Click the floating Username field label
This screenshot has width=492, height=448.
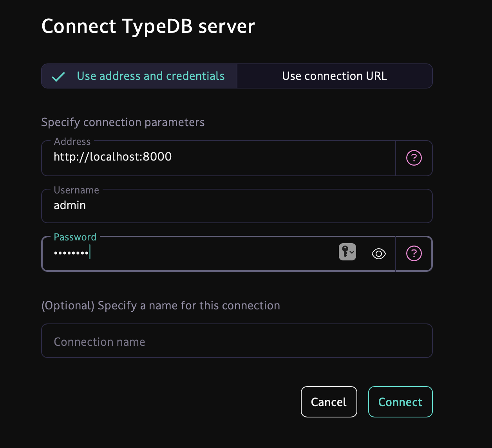(x=76, y=190)
